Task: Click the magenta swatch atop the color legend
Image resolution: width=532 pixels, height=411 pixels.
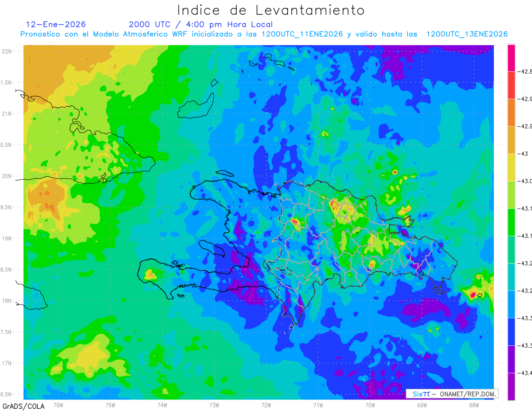Action: click(511, 58)
